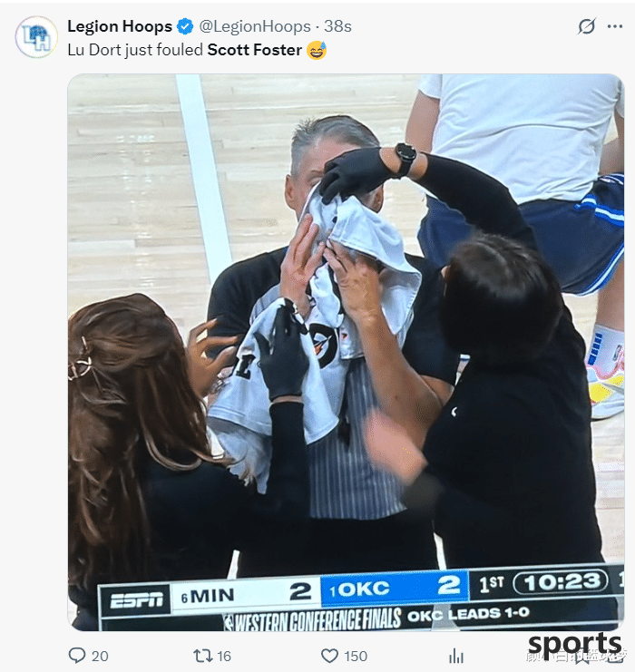Open the @LegionHoops handle link
This screenshot has height=672, width=635.
point(255,26)
